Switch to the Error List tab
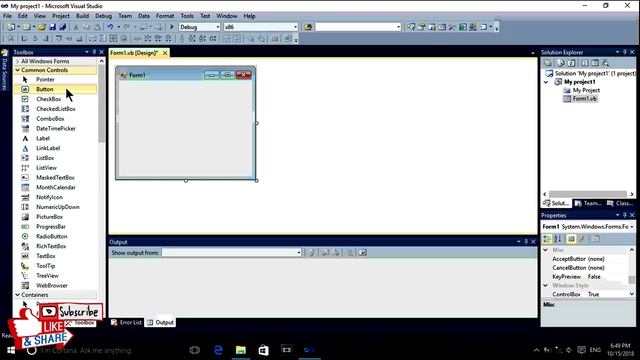Viewport: 640px width, 360px height. [127, 322]
